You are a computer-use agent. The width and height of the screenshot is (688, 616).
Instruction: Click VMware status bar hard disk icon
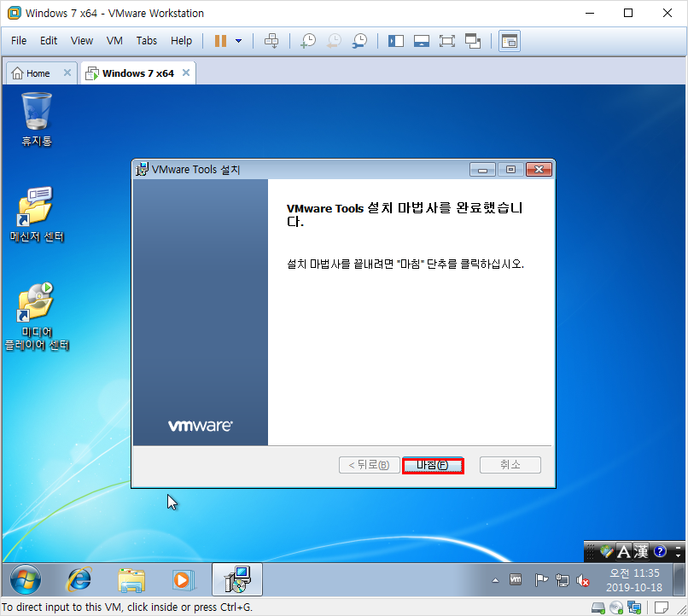598,607
